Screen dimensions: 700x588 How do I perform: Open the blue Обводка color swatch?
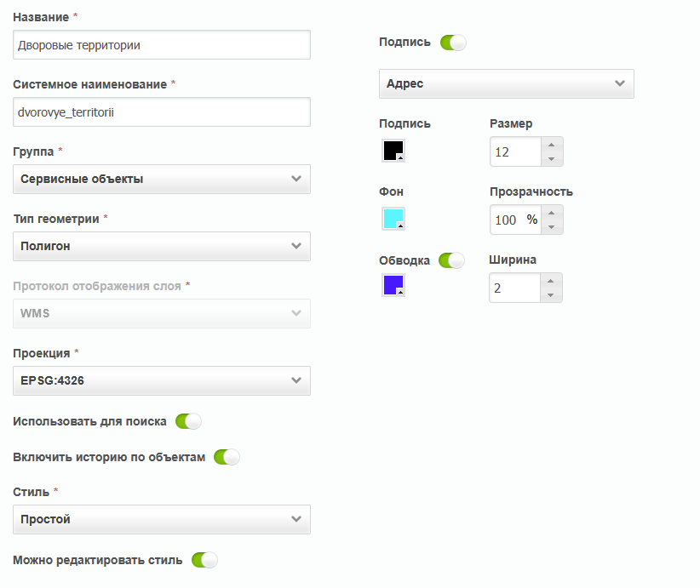click(x=393, y=285)
